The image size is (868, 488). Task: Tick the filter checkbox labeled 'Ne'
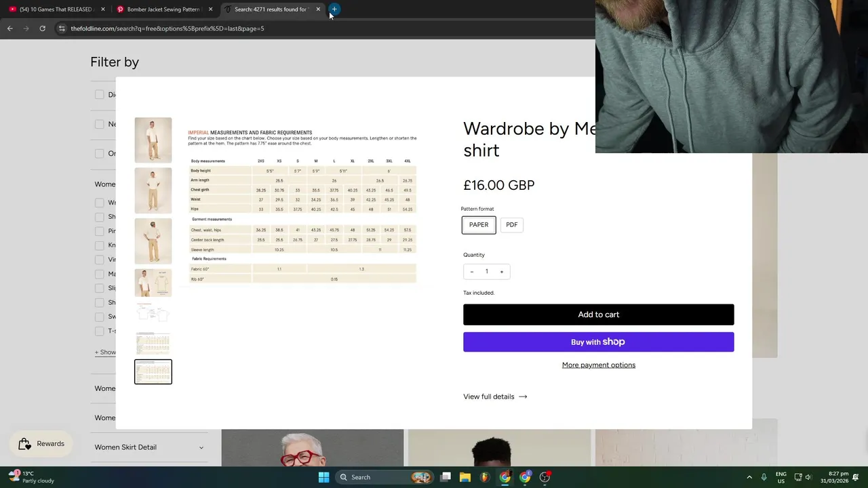pos(100,124)
